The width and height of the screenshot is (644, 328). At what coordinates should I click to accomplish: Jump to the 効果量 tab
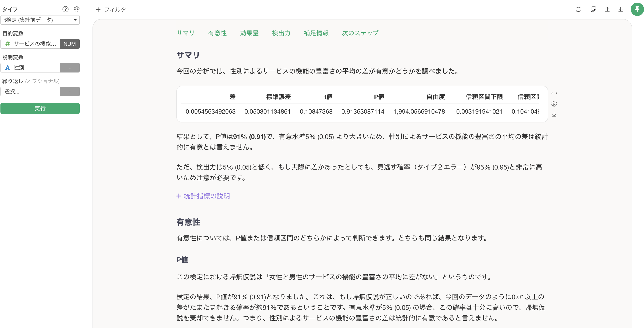coord(249,33)
